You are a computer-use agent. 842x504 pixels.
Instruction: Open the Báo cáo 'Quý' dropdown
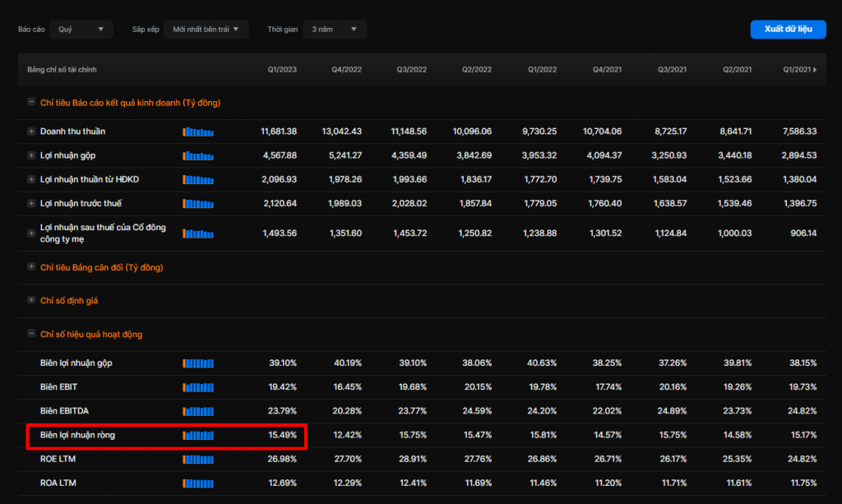[81, 30]
